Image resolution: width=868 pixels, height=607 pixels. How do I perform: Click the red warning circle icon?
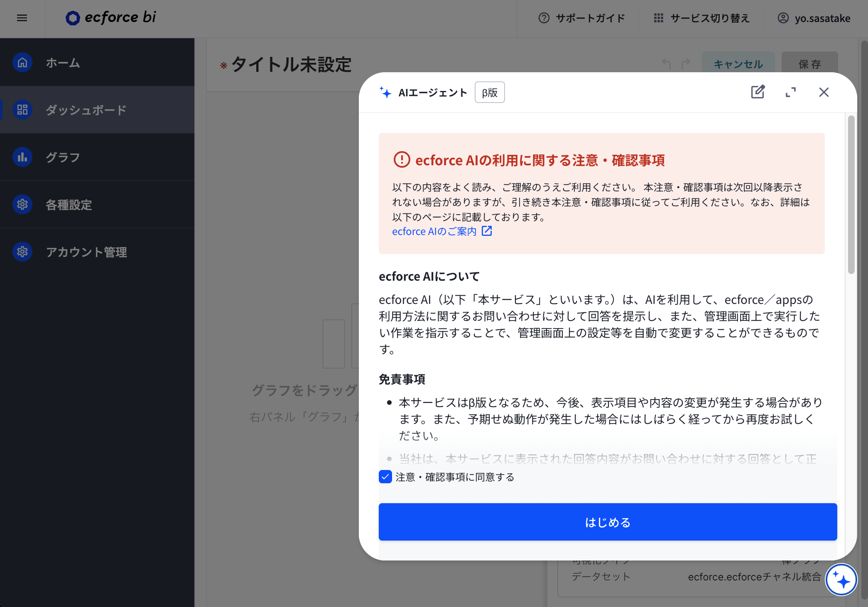pyautogui.click(x=402, y=160)
